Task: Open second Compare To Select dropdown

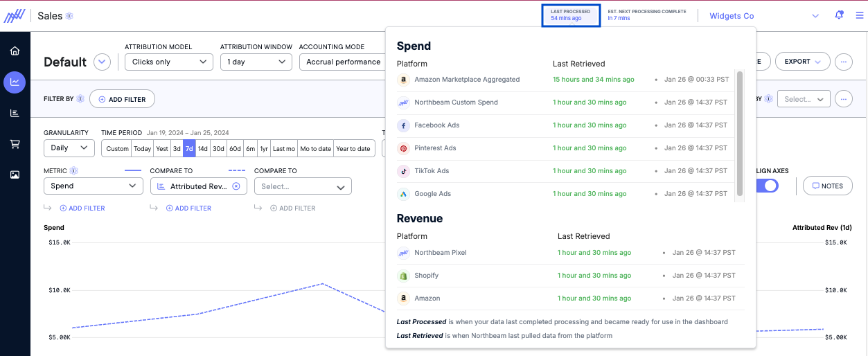Action: [x=303, y=186]
